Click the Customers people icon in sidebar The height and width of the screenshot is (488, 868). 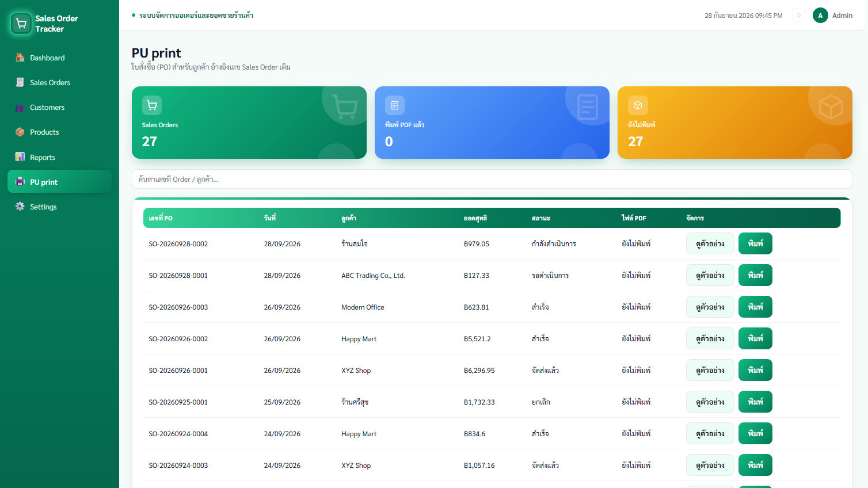20,108
